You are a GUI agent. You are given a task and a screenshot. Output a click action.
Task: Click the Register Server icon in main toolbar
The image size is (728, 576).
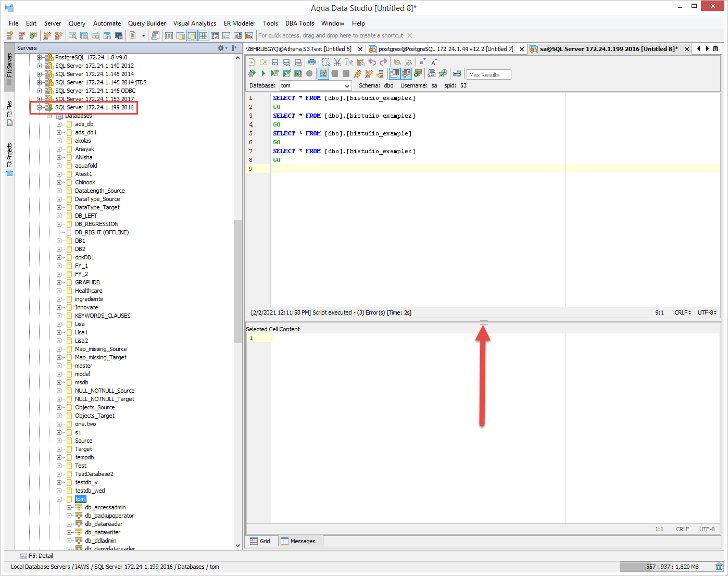pyautogui.click(x=10, y=35)
